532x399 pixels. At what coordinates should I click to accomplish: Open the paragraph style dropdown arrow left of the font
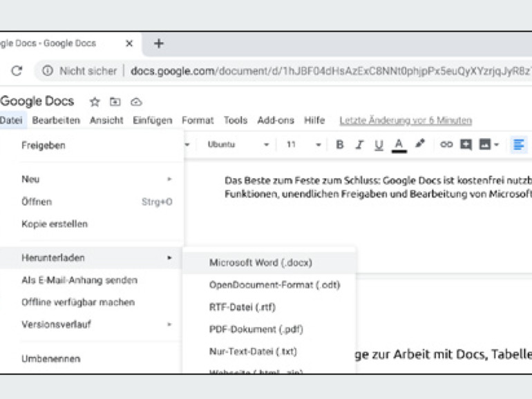187,145
